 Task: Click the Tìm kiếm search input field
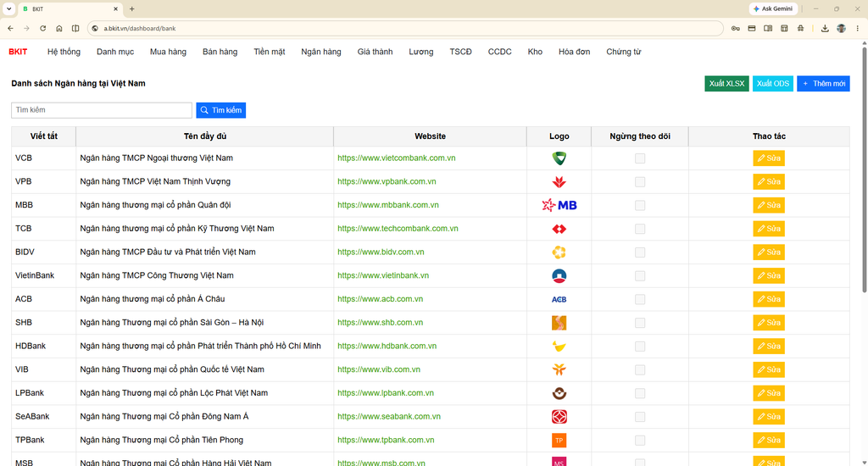pos(102,110)
